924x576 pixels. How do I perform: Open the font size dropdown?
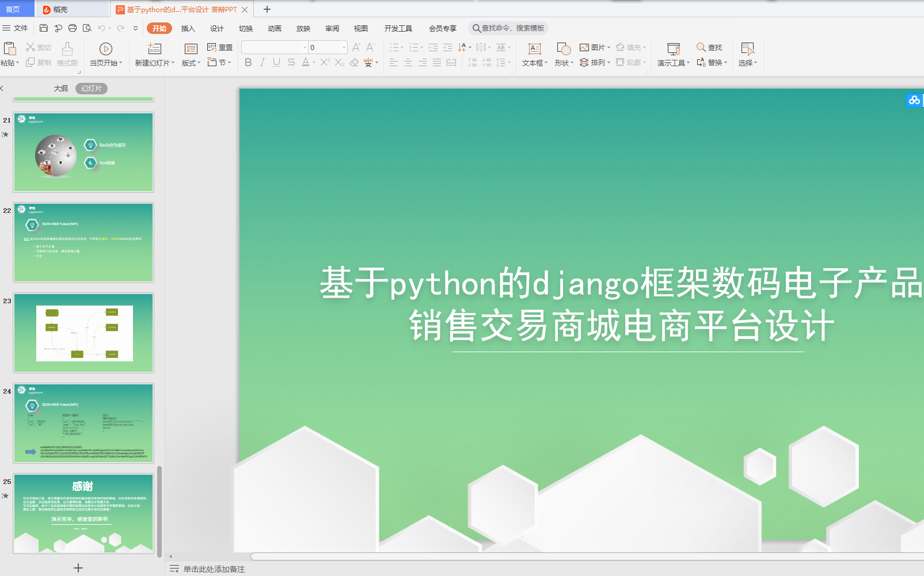click(x=344, y=47)
